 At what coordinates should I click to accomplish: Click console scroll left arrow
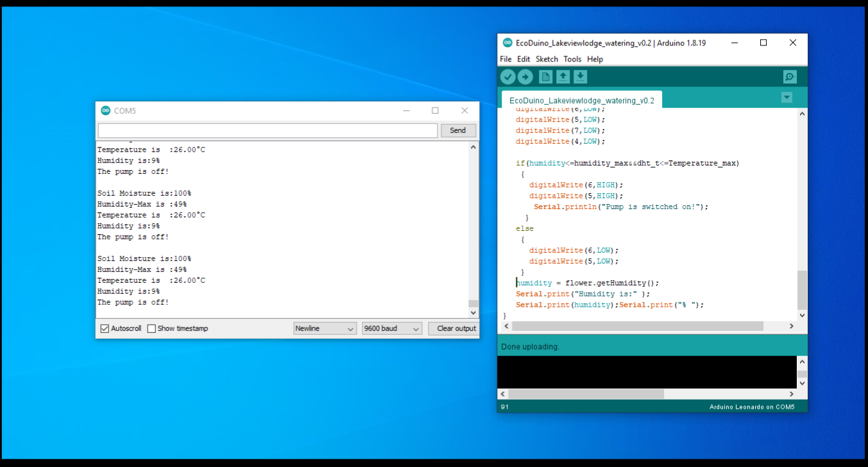point(503,393)
